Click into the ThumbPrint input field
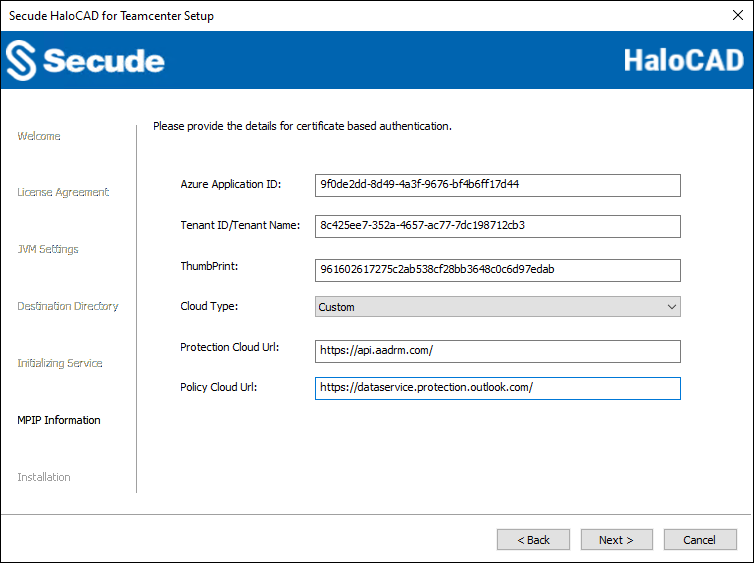The width and height of the screenshot is (754, 563). tap(498, 270)
